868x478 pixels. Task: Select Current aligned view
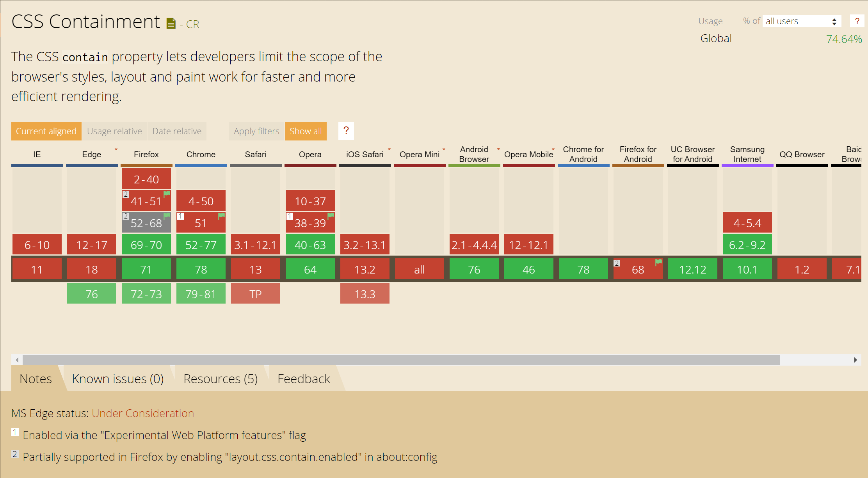(46, 131)
